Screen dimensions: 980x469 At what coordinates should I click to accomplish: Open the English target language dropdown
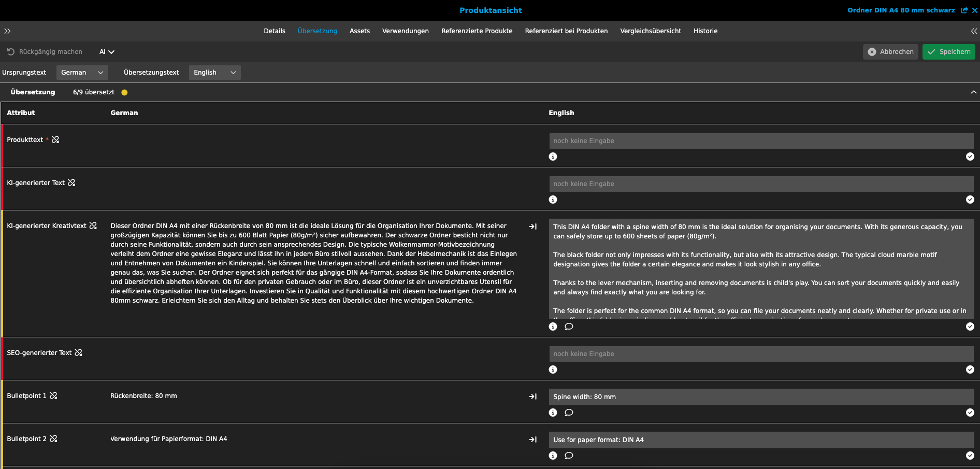(214, 72)
